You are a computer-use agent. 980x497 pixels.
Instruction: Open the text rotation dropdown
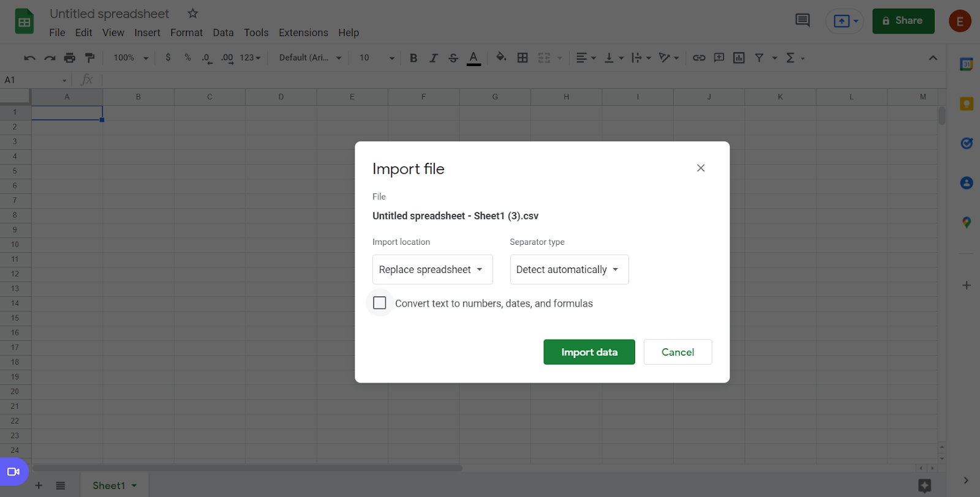click(669, 58)
